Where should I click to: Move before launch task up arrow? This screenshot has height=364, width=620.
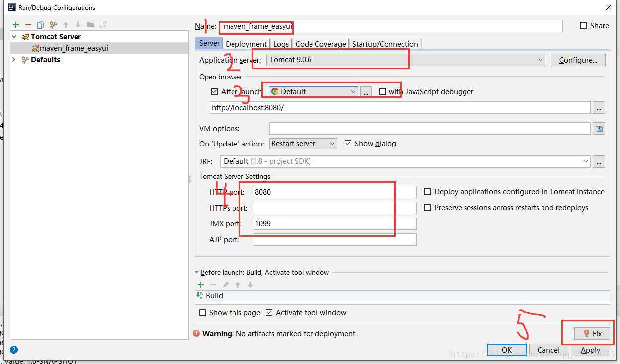pyautogui.click(x=238, y=285)
